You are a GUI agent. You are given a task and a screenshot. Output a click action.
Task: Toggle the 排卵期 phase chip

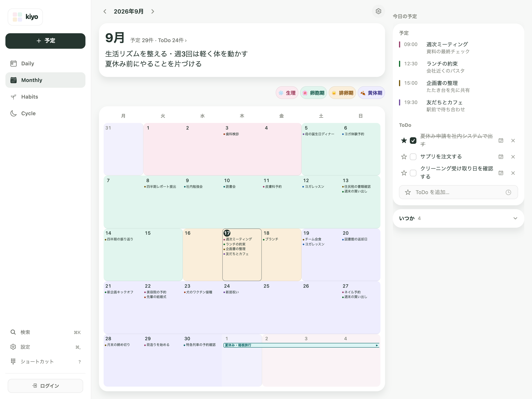pyautogui.click(x=342, y=93)
